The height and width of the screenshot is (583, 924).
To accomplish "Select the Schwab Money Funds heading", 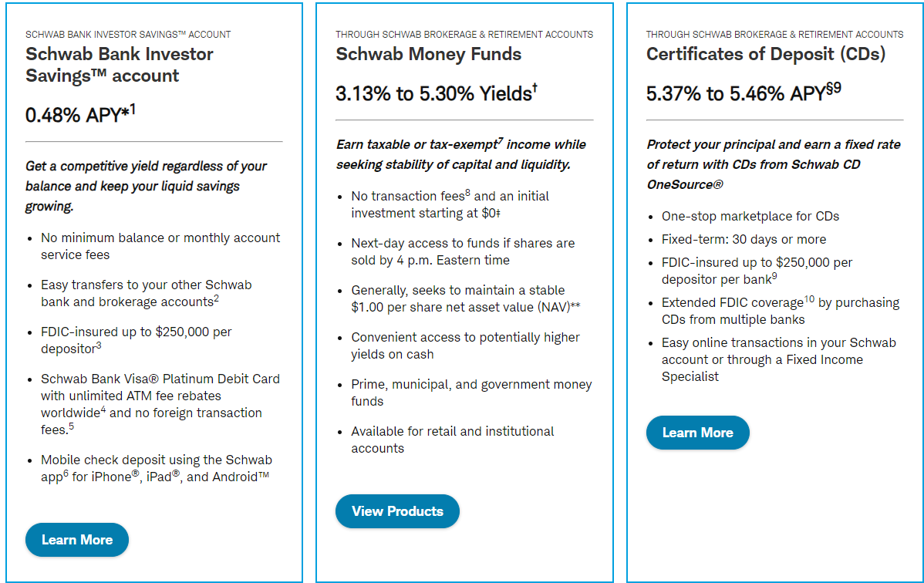I will pyautogui.click(x=428, y=54).
